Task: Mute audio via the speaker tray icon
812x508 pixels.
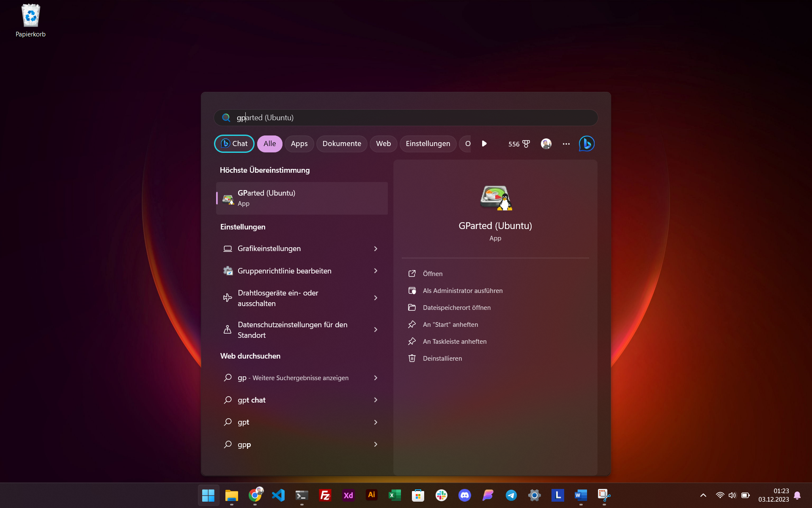Action: (x=732, y=495)
